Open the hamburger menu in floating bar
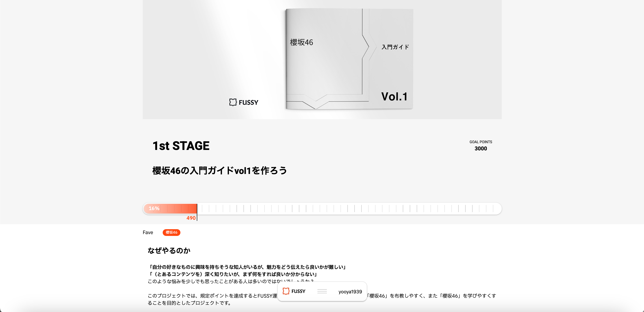 pos(322,291)
